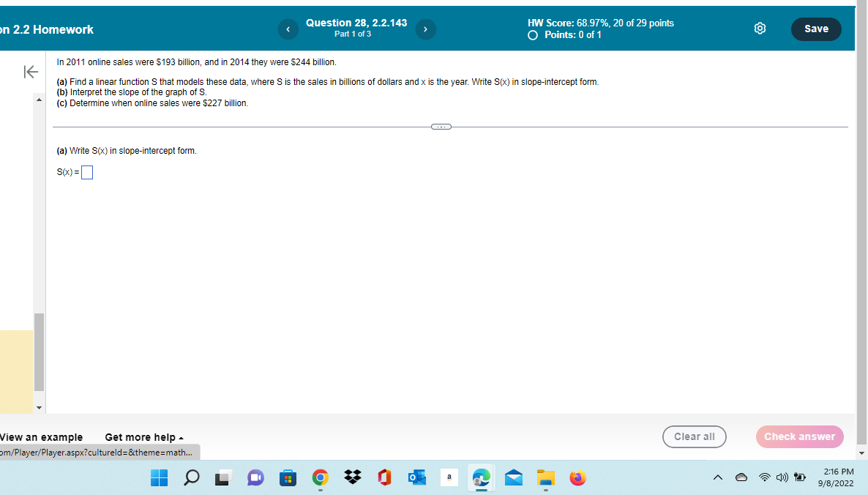
Task: Open the Microsoft Store
Action: [288, 477]
